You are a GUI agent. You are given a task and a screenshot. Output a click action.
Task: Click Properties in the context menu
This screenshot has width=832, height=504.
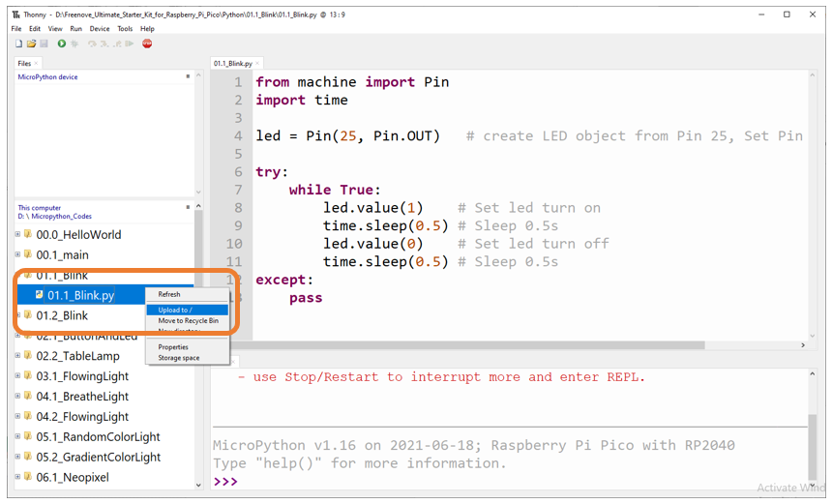173,347
